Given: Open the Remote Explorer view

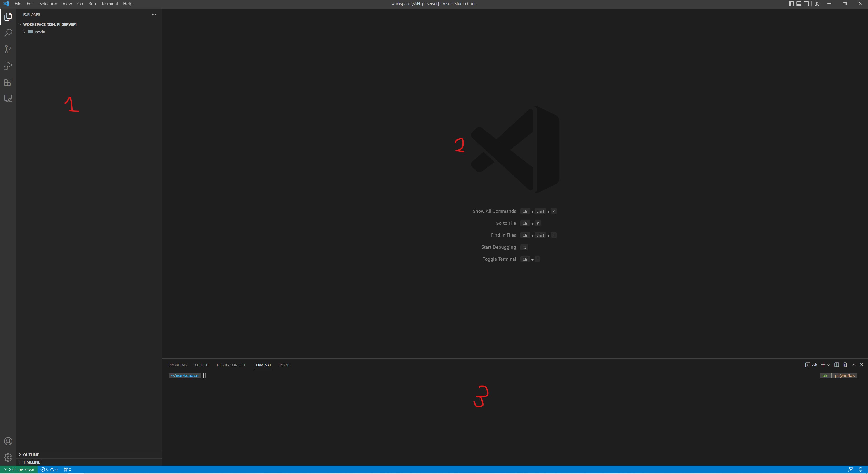Looking at the screenshot, I should click(x=8, y=98).
